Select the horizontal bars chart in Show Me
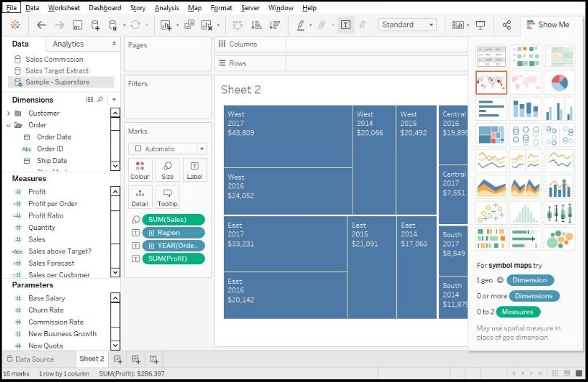The width and height of the screenshot is (588, 382). point(491,108)
